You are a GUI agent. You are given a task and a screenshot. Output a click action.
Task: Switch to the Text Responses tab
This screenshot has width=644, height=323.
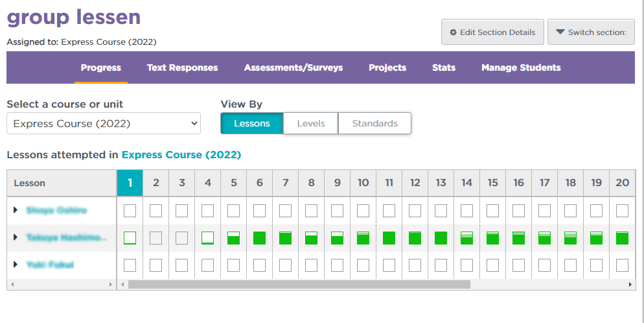coord(182,67)
